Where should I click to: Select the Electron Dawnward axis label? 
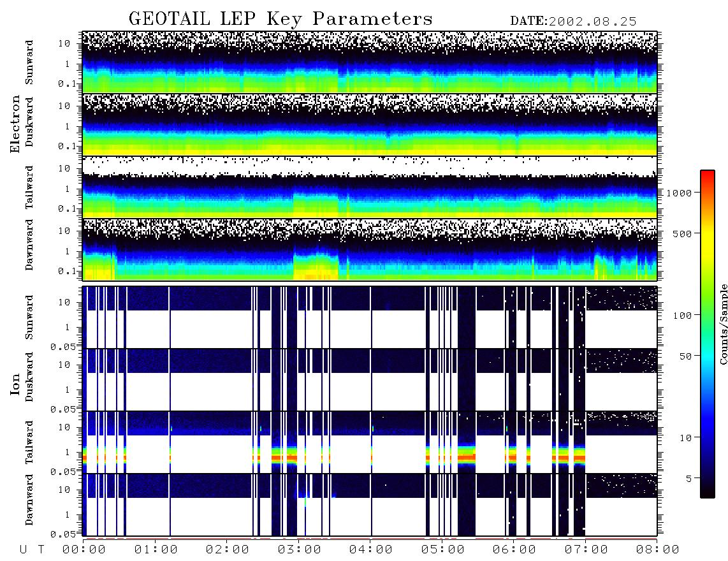(x=29, y=245)
